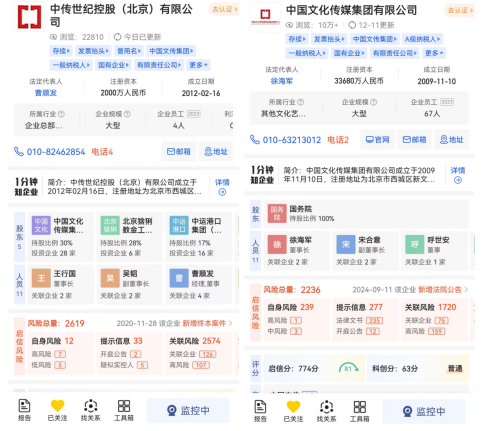Open 找关系 icon in left panel

pyautogui.click(x=90, y=410)
